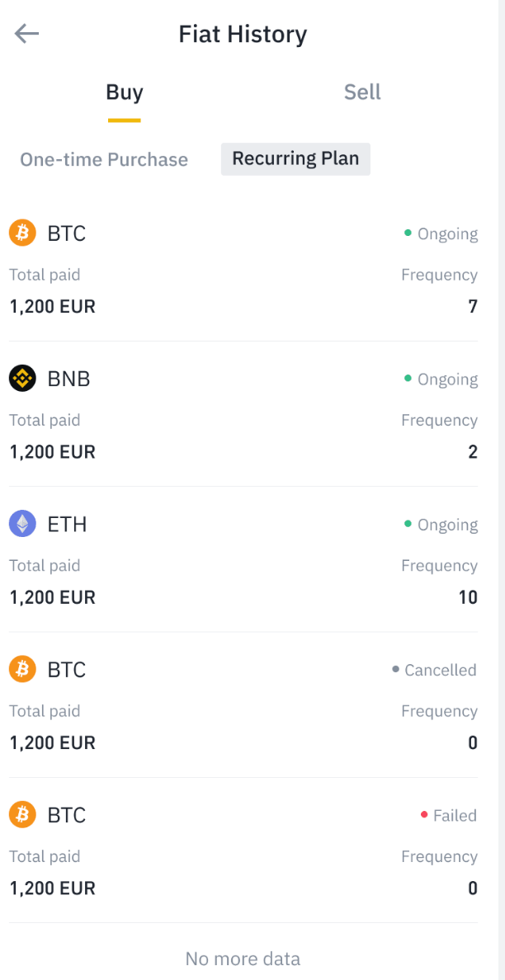Click the Fiat History page title

[x=243, y=34]
